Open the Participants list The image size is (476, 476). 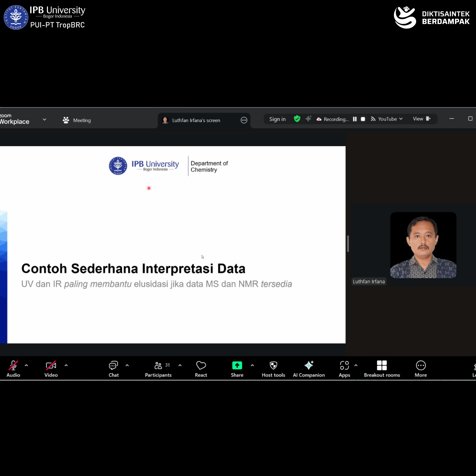click(x=158, y=368)
